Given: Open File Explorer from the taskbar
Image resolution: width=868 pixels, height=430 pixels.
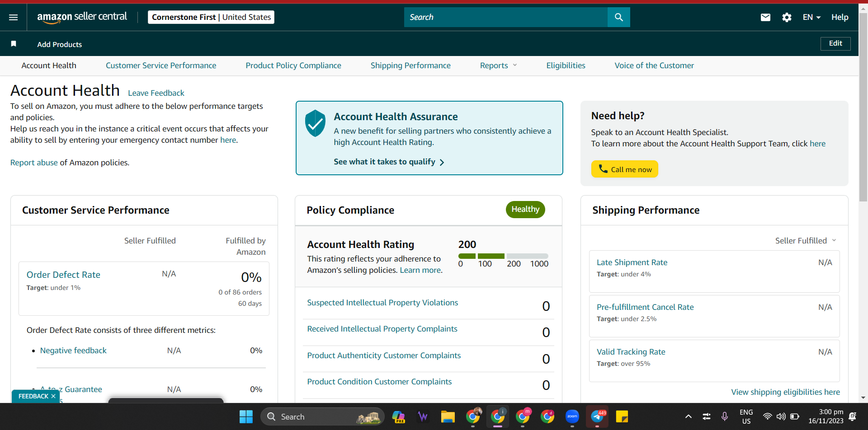Looking at the screenshot, I should coord(448,416).
